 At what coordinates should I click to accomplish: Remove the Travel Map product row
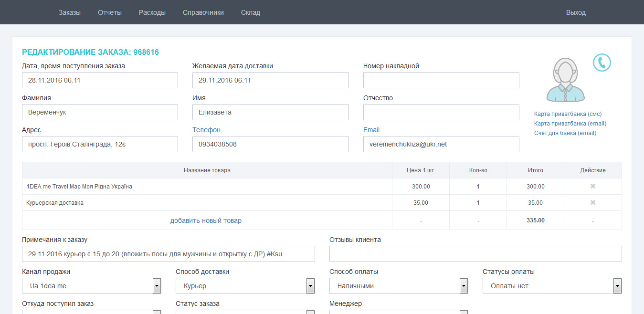pyautogui.click(x=593, y=186)
